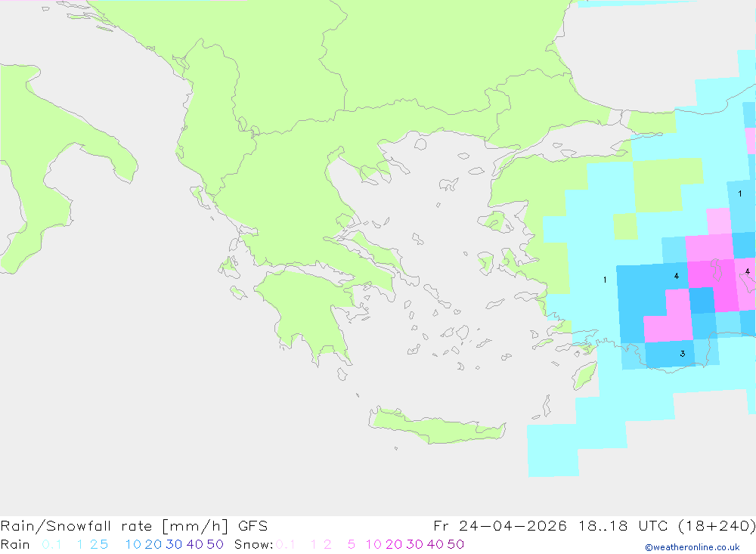Click the map value "4" on pink snow cell
Screen dimensions: 756x554
748,271
